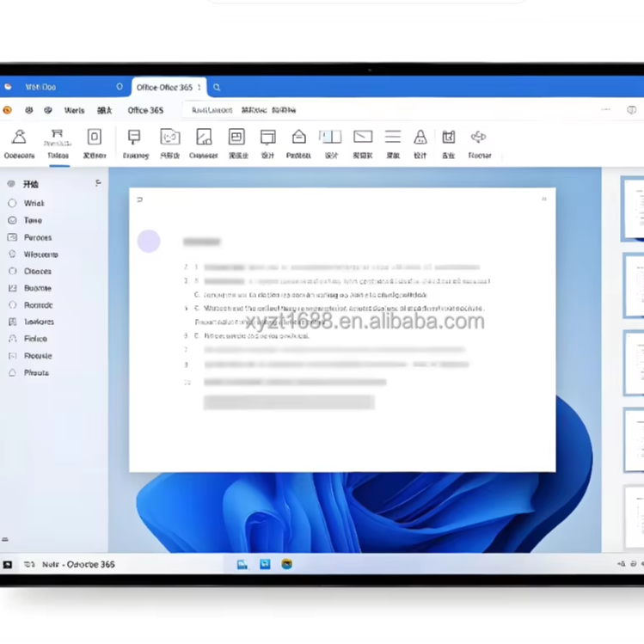
Task: Click the small icon at document's top-right corner
Action: click(543, 199)
